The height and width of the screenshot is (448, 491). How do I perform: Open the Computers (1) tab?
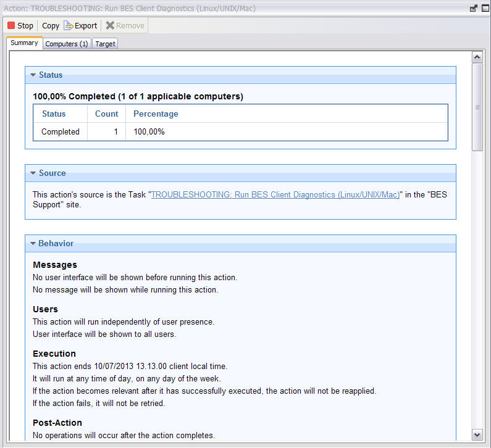pos(66,44)
